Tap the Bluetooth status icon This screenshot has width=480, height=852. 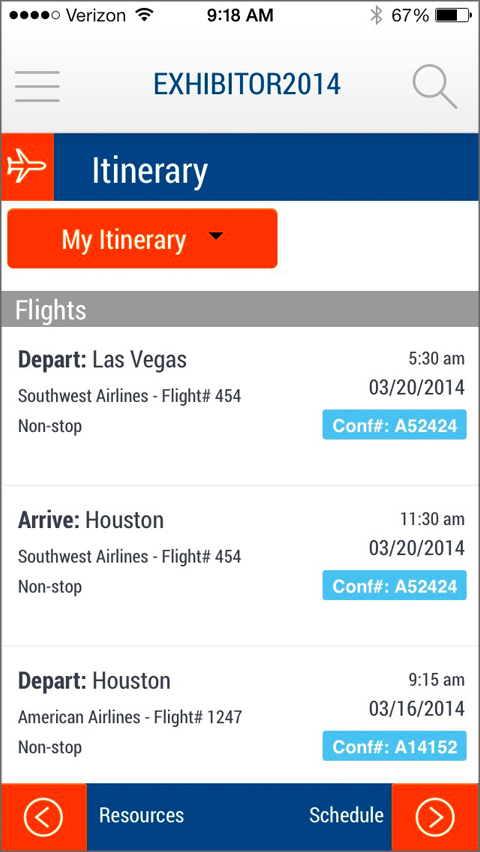376,15
